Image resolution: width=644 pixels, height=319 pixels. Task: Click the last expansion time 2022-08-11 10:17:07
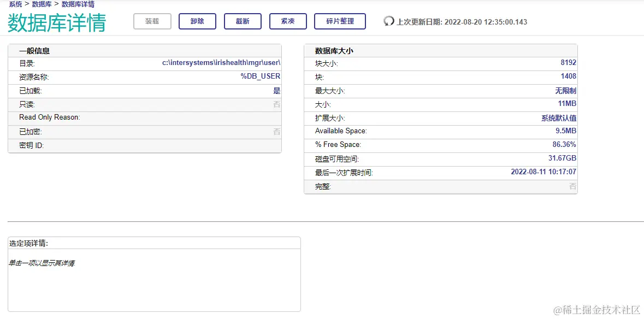[544, 172]
